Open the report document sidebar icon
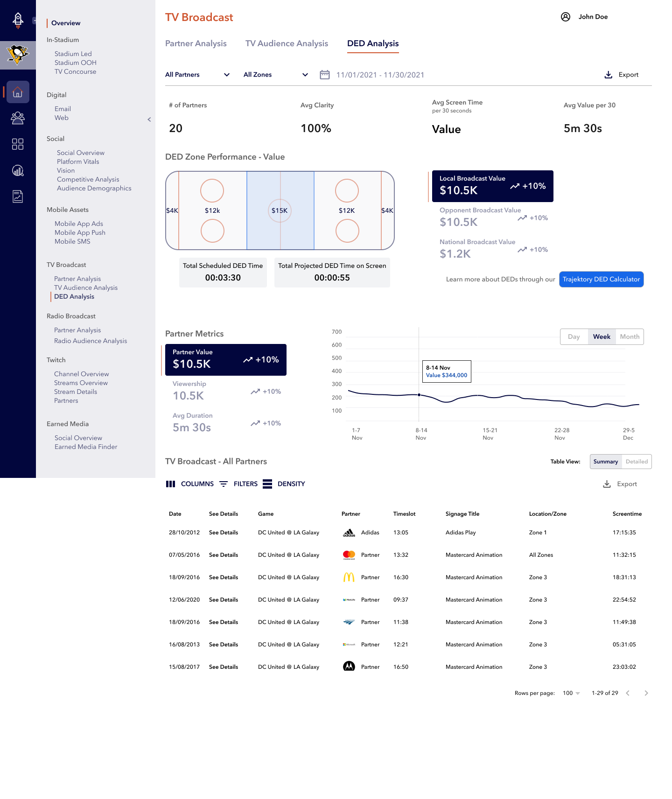Viewport: 672px width, 799px height. click(x=18, y=196)
